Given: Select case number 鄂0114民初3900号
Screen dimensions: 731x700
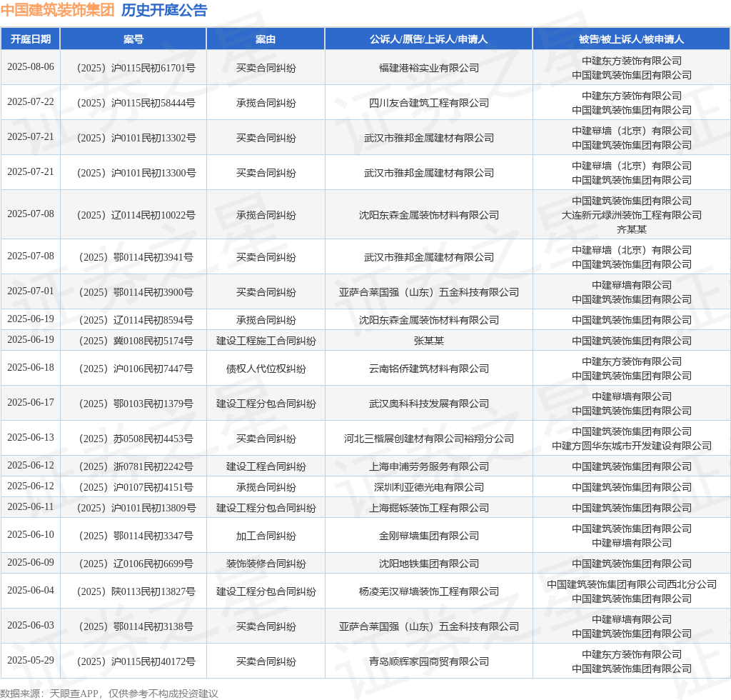Looking at the screenshot, I should (x=136, y=292).
